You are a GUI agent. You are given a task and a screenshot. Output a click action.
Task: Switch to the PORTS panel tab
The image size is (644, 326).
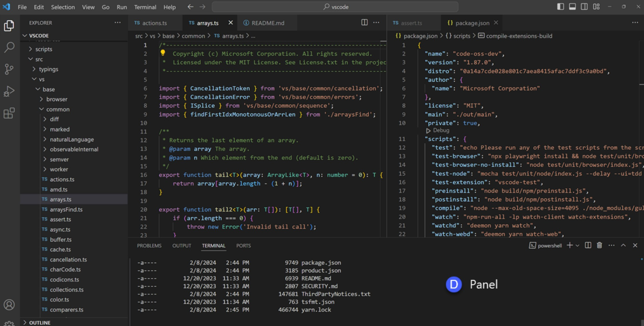click(243, 246)
